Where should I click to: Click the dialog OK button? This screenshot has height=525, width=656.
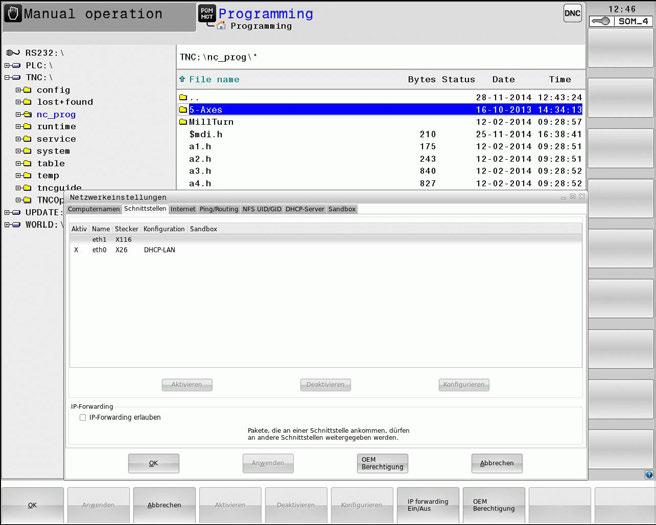154,463
